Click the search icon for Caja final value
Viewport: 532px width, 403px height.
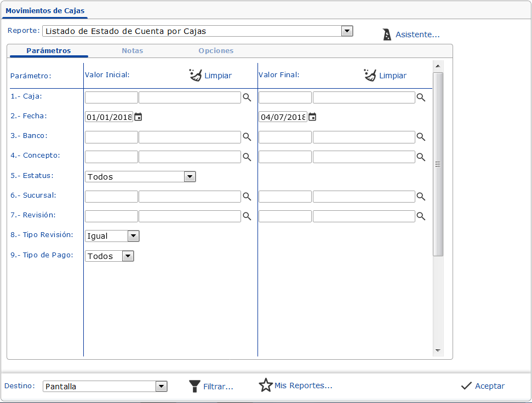point(421,97)
